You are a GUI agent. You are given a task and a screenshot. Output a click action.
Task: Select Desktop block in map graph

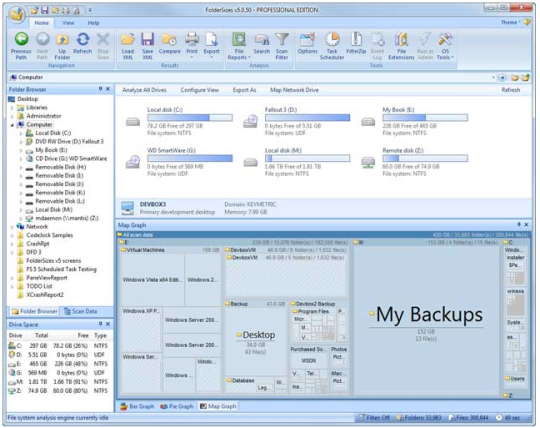pyautogui.click(x=255, y=341)
